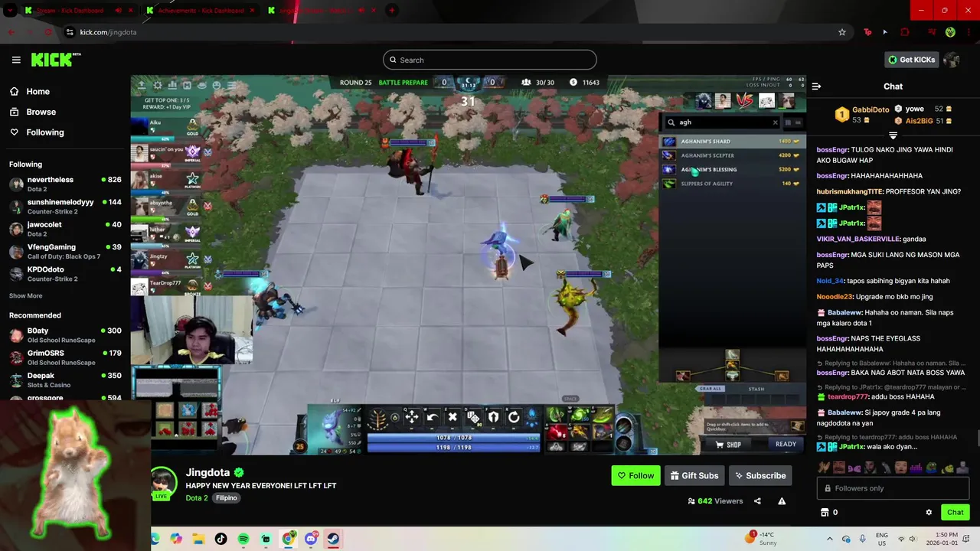The image size is (980, 551).
Task: Click the report warning triangle icon
Action: (x=782, y=501)
